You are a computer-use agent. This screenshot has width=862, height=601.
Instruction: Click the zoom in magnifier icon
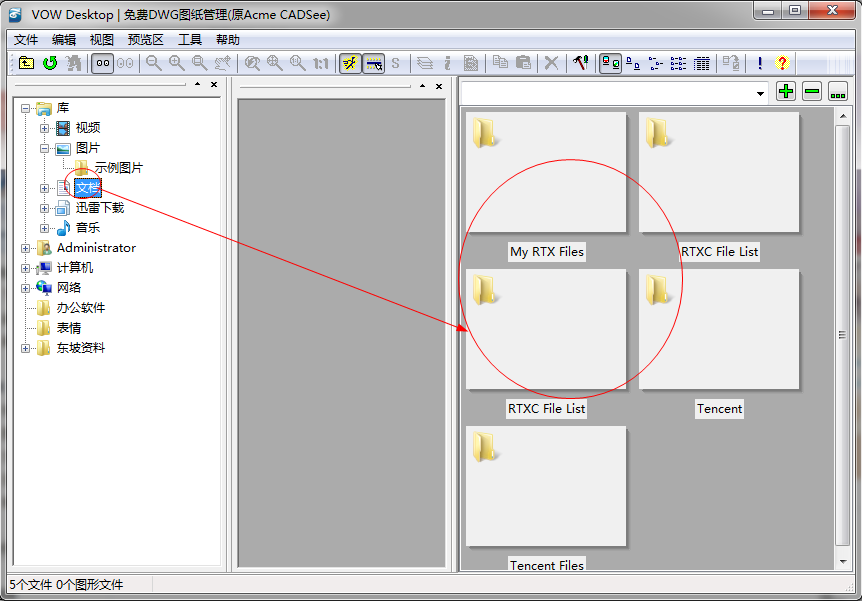[177, 63]
